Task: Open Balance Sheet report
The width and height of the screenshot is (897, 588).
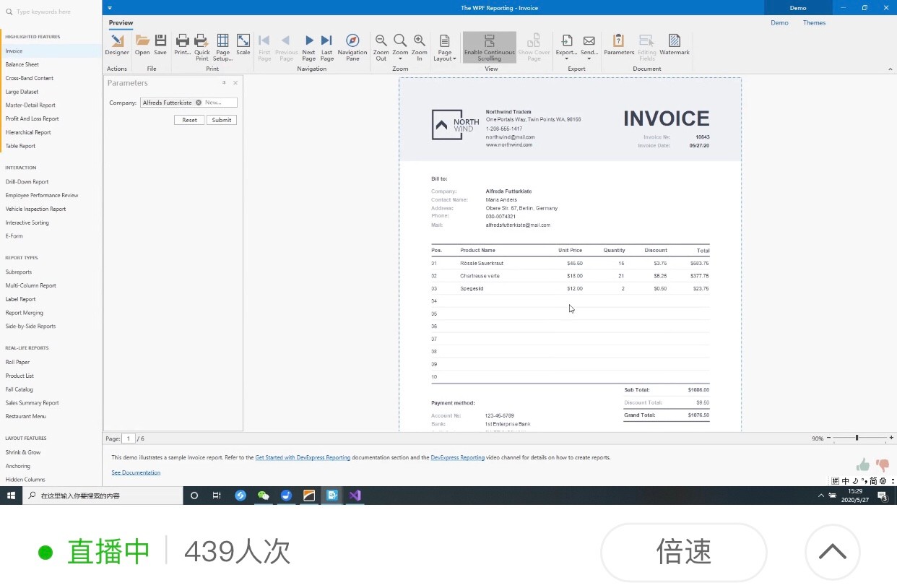Action: pos(51,64)
